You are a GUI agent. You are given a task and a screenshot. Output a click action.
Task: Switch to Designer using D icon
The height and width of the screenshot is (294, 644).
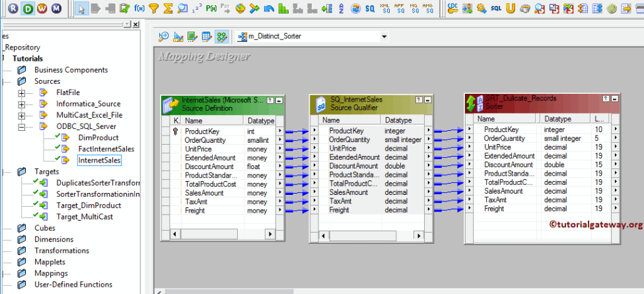click(28, 8)
